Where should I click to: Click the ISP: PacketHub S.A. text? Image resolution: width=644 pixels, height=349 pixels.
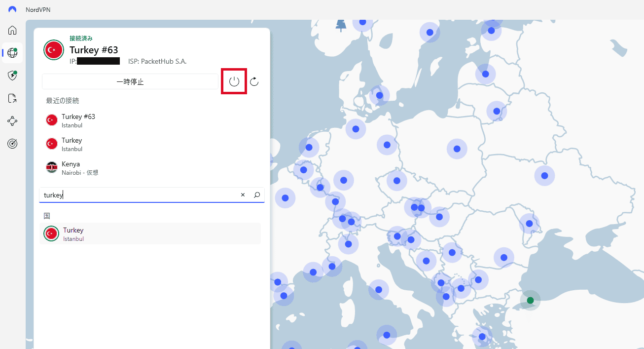[x=157, y=61]
